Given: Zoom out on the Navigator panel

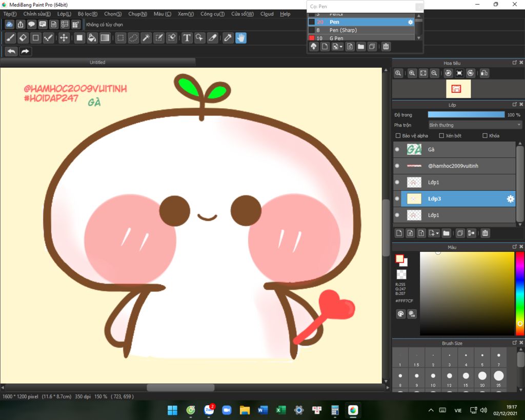Looking at the screenshot, I should pyautogui.click(x=434, y=73).
